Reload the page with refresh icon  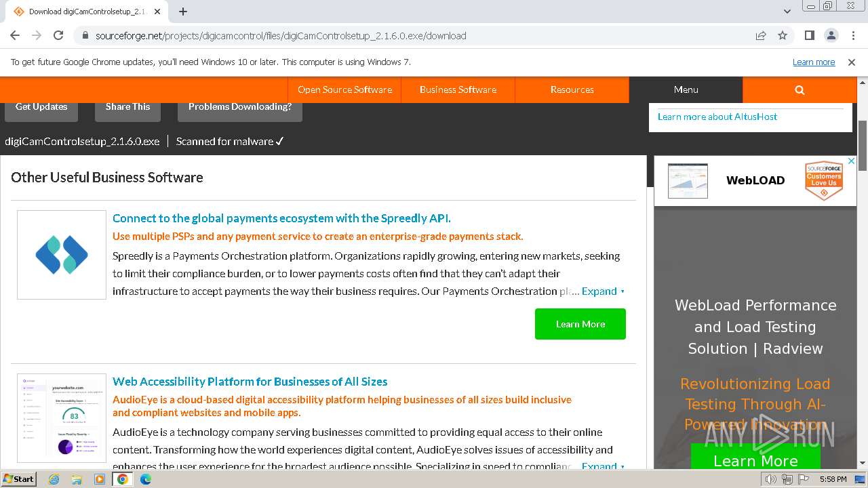tap(58, 35)
